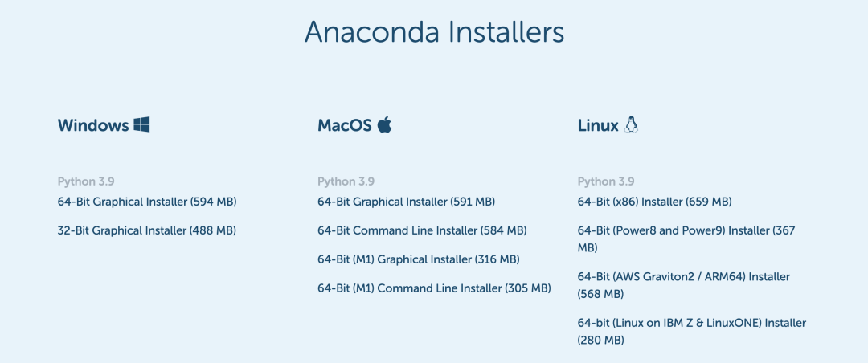Click Python 3.9 label under Windows
Viewport: 868px width, 363px height.
pyautogui.click(x=86, y=181)
